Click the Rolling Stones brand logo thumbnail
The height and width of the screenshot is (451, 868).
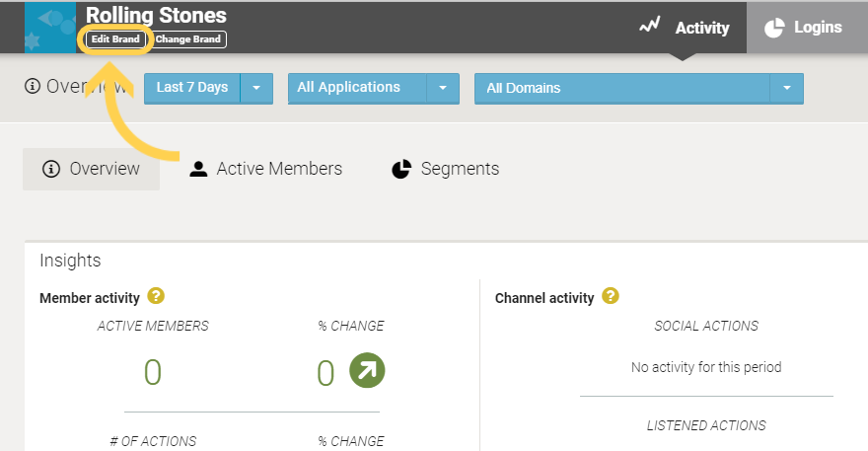point(50,28)
